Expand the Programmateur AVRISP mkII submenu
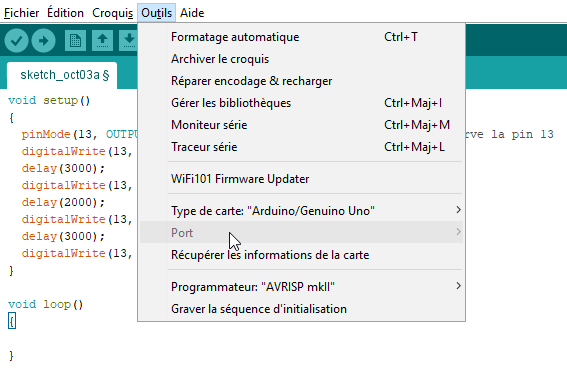Screen dimensions: 567x377 click(x=302, y=287)
